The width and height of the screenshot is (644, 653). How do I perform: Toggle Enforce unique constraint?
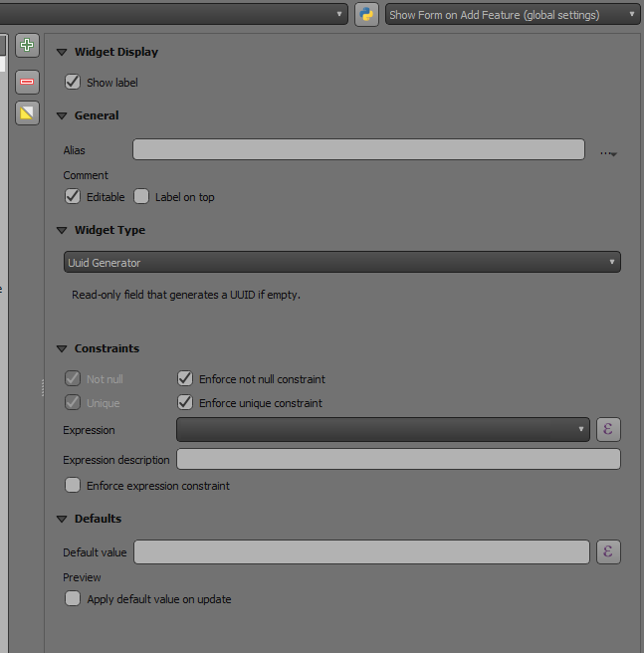(185, 402)
